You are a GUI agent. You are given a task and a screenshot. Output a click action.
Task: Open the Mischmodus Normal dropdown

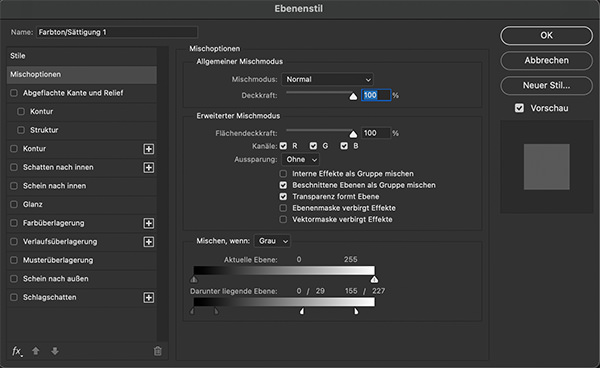[328, 80]
